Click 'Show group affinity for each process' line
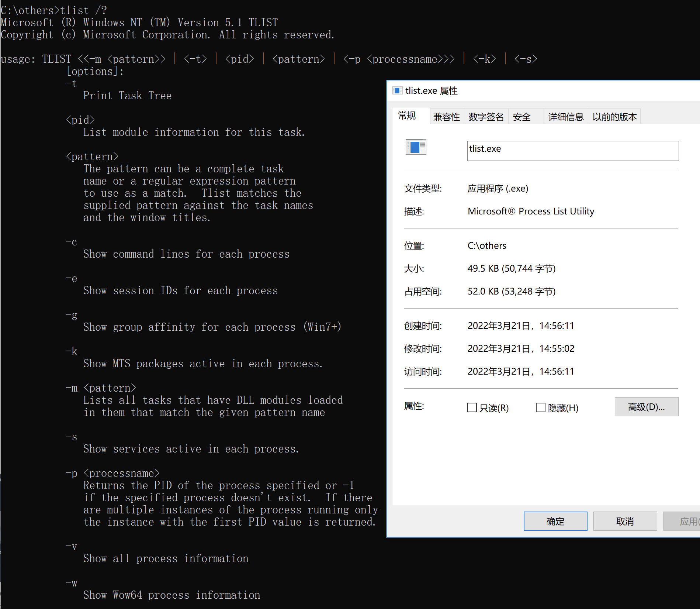Viewport: 700px width, 609px height. [x=212, y=327]
